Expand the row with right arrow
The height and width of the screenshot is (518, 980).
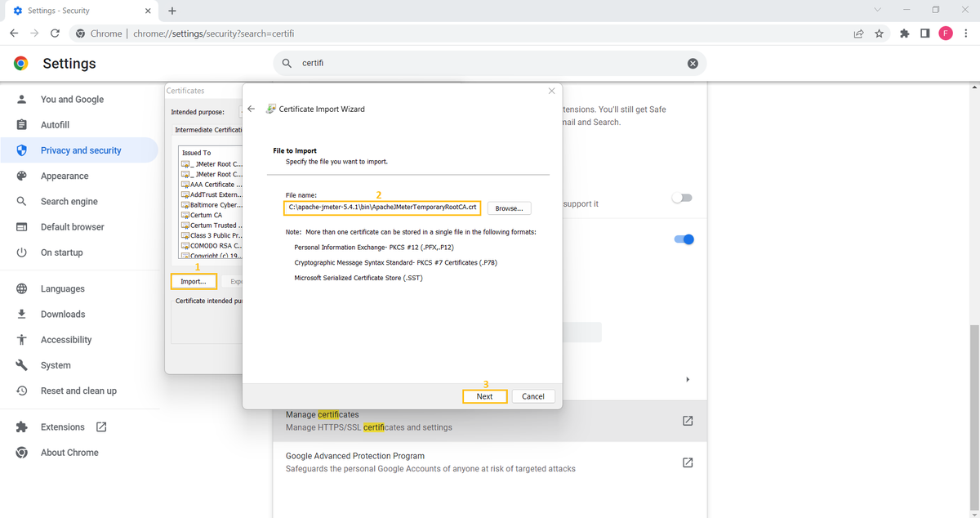coord(688,379)
